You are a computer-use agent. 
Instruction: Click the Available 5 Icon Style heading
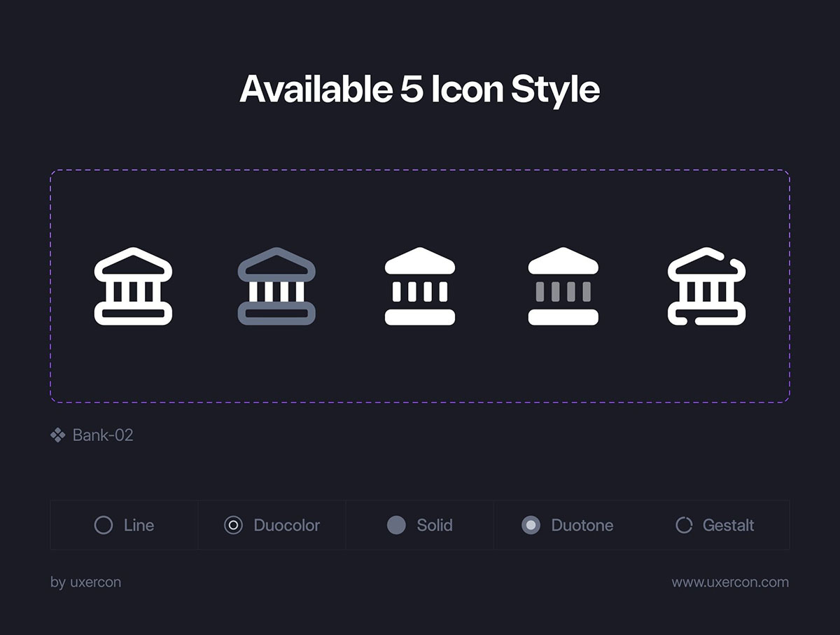420,90
